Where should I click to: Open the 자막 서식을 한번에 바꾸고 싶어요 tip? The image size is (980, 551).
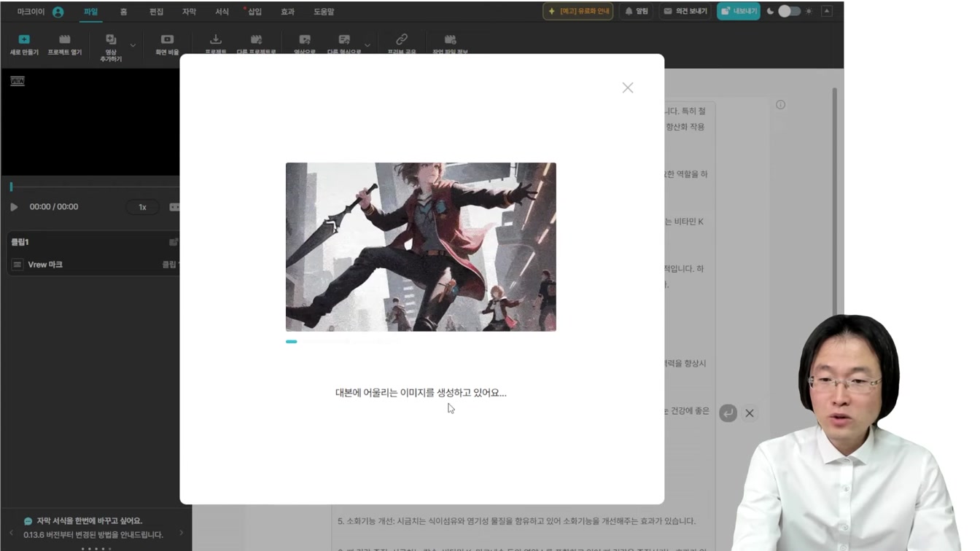[x=90, y=521]
